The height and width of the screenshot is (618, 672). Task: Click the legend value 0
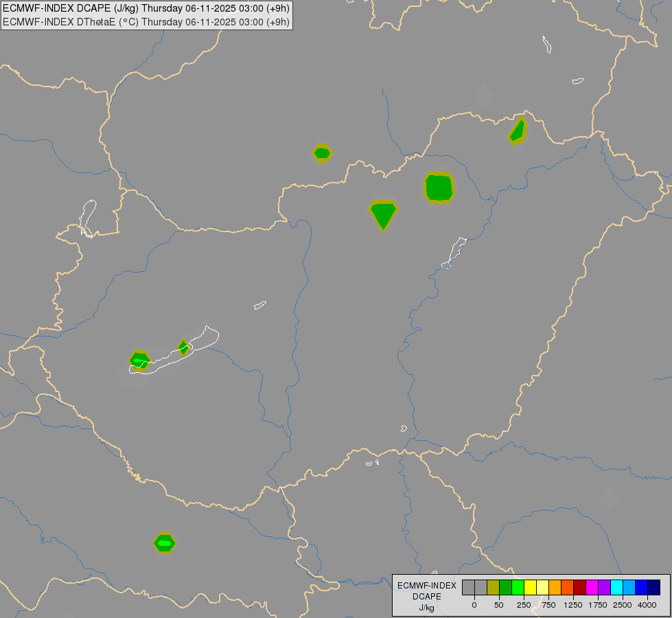coord(474,605)
